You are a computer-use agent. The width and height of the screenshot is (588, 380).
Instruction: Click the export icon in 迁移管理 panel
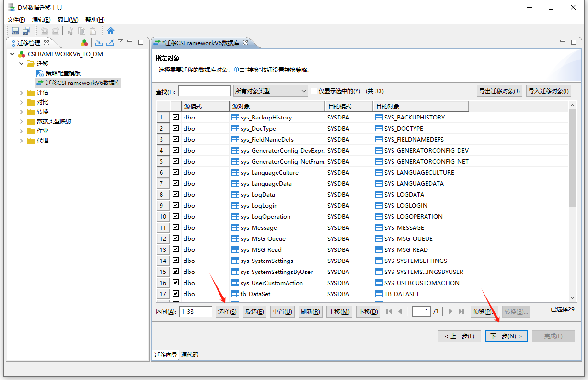click(x=110, y=43)
